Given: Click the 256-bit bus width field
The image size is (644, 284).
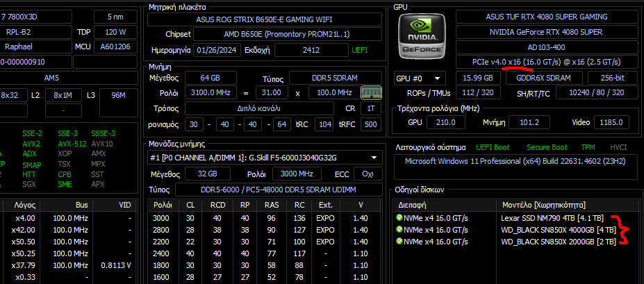Looking at the screenshot, I should pyautogui.click(x=612, y=78).
